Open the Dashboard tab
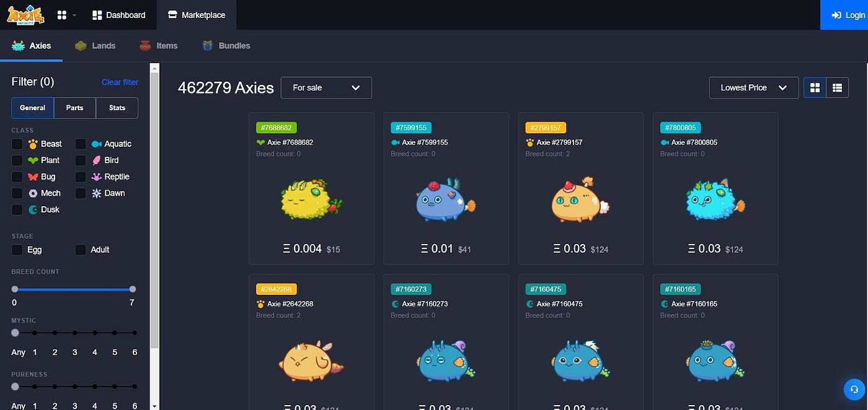This screenshot has width=868, height=410. pos(118,15)
